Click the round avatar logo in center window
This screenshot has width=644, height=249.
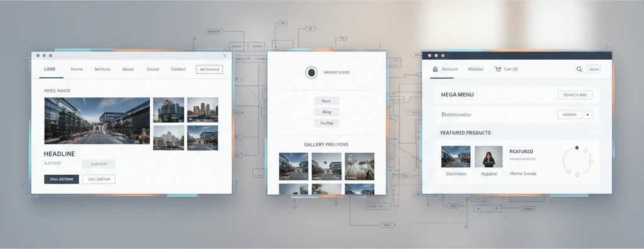pyautogui.click(x=311, y=72)
